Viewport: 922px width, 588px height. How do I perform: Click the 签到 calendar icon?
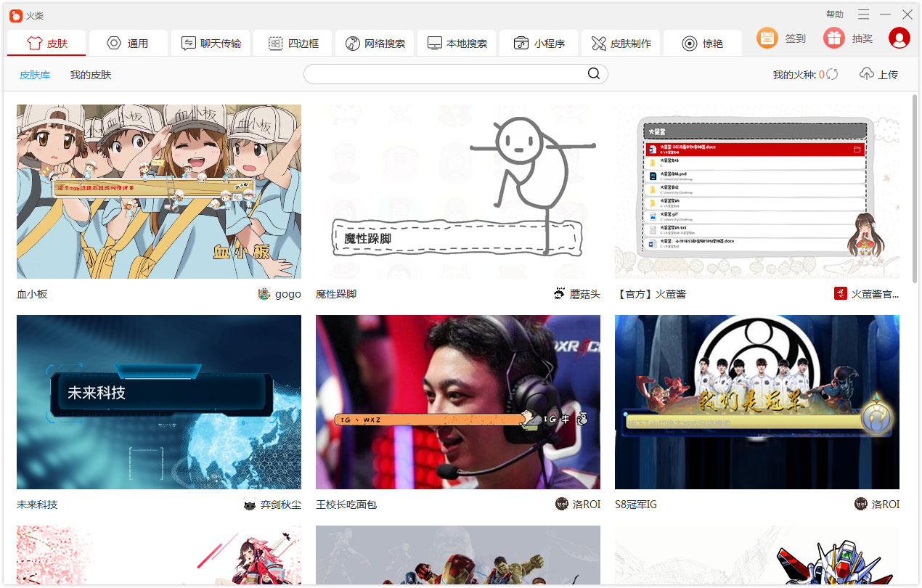coord(767,38)
